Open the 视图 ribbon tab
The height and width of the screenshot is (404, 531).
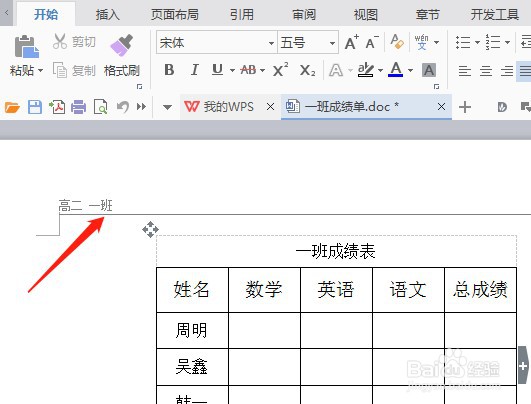pos(365,15)
